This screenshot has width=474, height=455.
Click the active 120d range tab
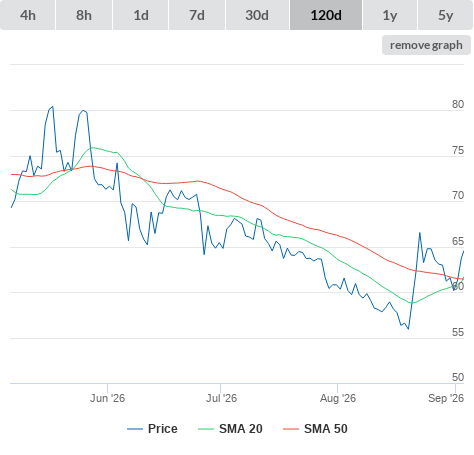coord(326,15)
